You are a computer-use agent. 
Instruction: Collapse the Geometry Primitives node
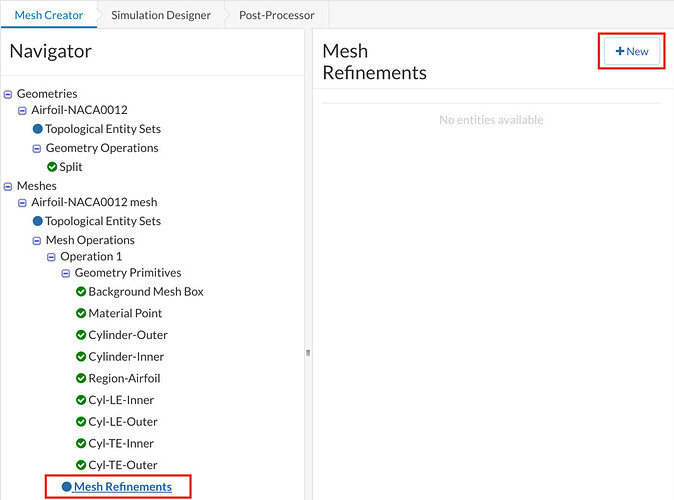coord(66,273)
